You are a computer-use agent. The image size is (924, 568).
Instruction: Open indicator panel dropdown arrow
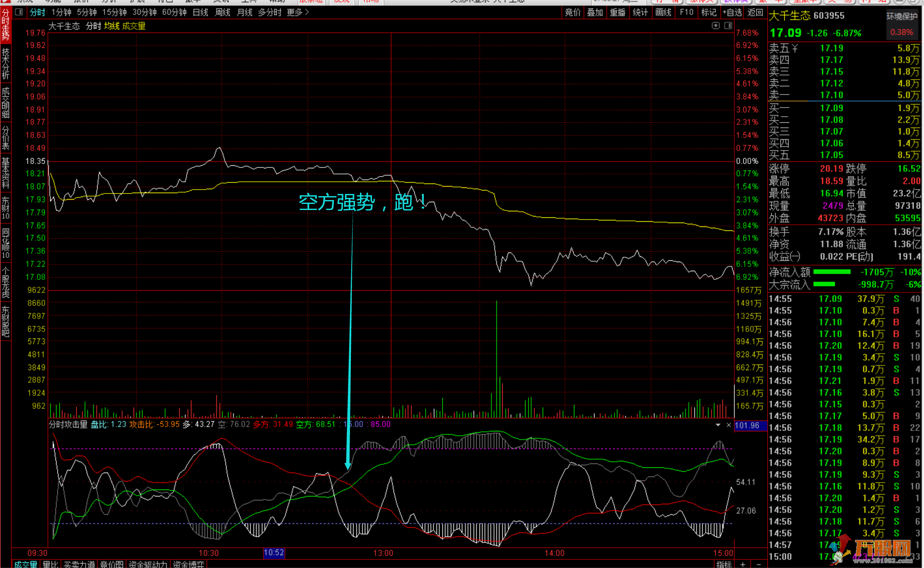pyautogui.click(x=718, y=425)
